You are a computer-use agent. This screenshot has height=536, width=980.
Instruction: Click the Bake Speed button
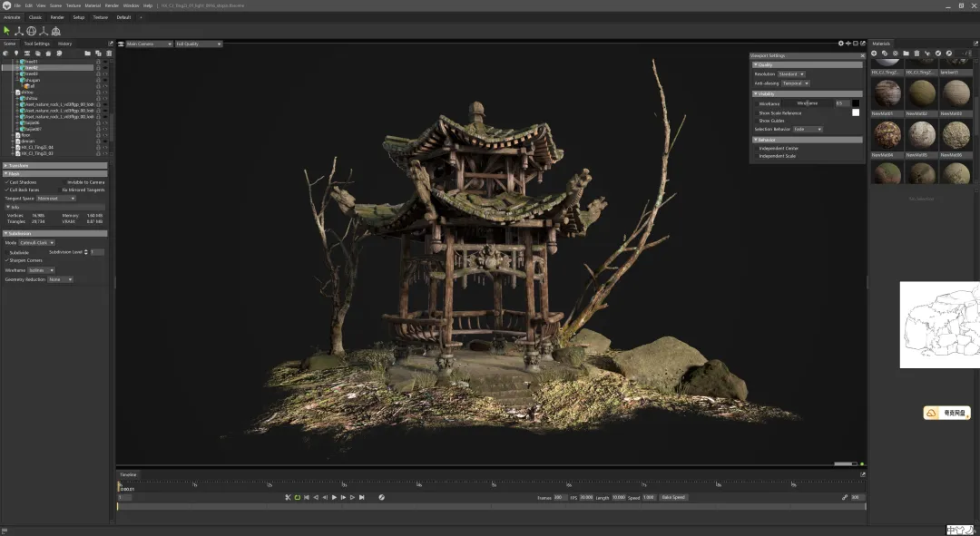click(673, 497)
